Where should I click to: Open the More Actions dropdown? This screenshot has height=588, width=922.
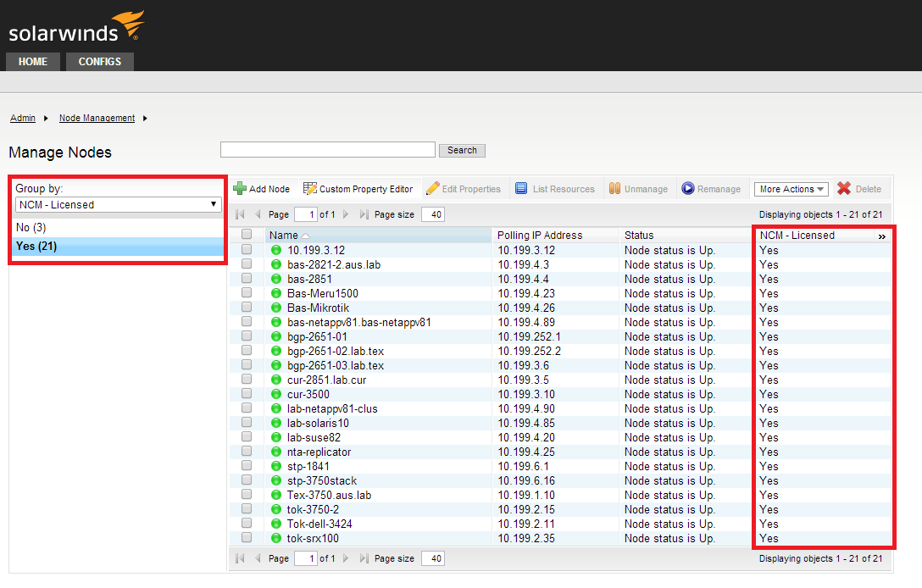(x=791, y=188)
